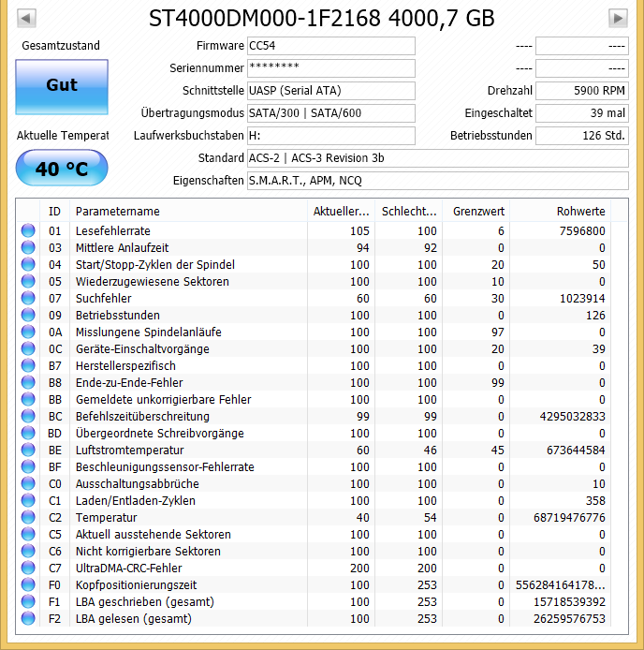
Task: Click status icon of Gemeldete unkorrigierbare Fehler row
Action: click(x=28, y=399)
